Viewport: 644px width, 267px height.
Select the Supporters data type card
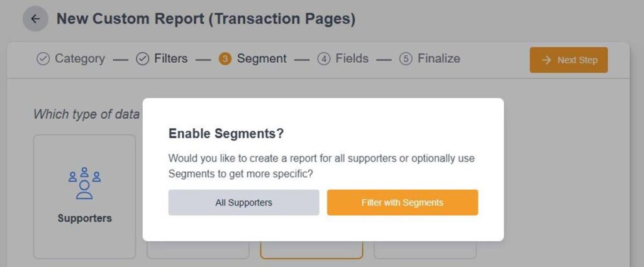(x=85, y=197)
